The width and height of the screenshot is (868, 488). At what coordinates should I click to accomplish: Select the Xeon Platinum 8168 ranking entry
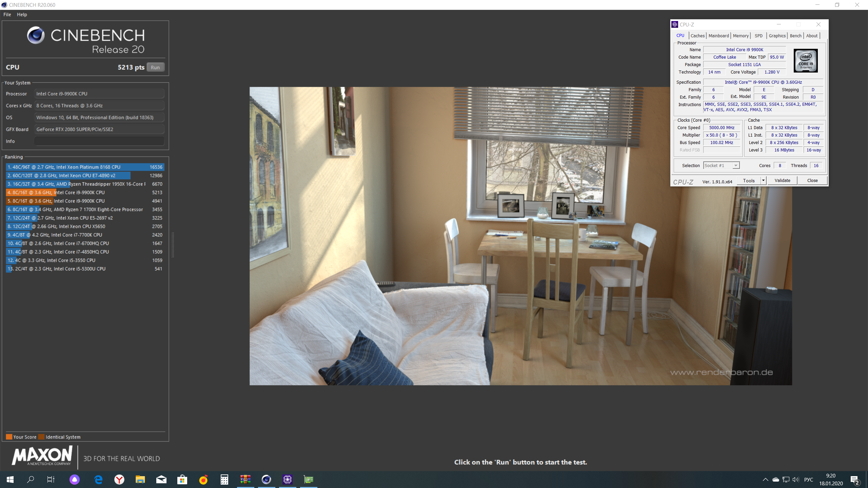[85, 167]
